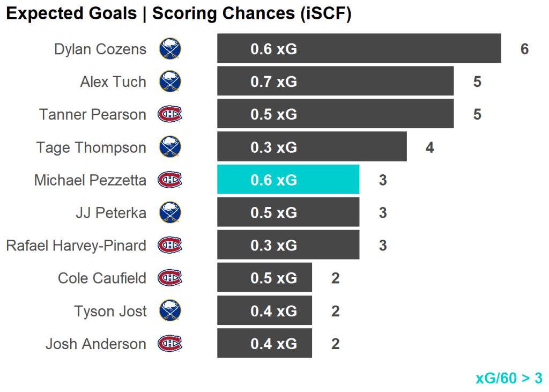The width and height of the screenshot is (549, 392).
Task: Click the xG/60 > 3 legend text
Action: [x=509, y=378]
